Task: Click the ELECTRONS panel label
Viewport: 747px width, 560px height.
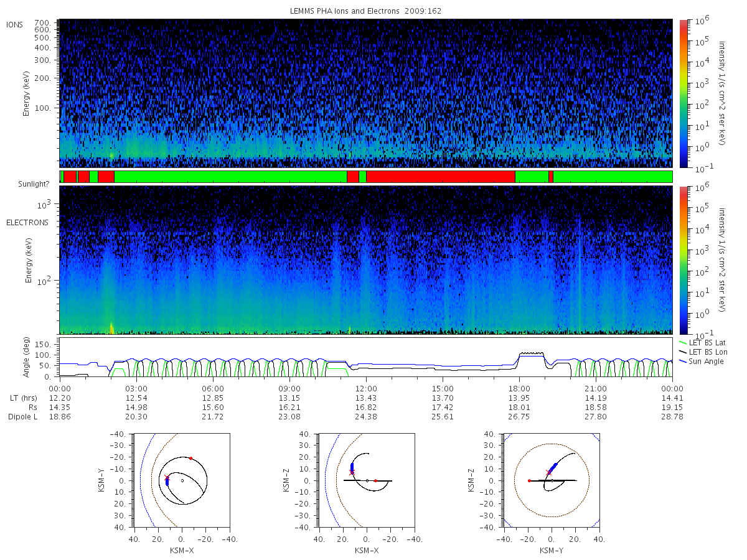Action: point(27,222)
